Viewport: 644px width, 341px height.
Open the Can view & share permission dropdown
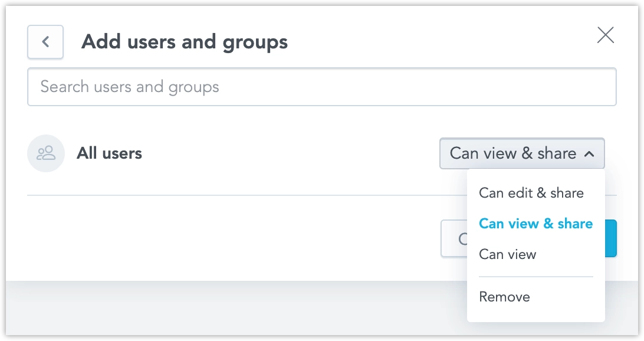coord(521,153)
